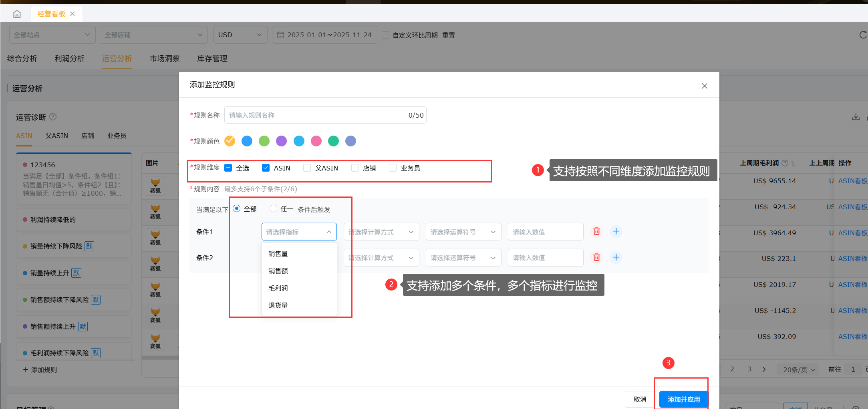Viewport: 868px width, 409px height.
Task: Pick the pink rule color swatch
Action: coord(316,141)
